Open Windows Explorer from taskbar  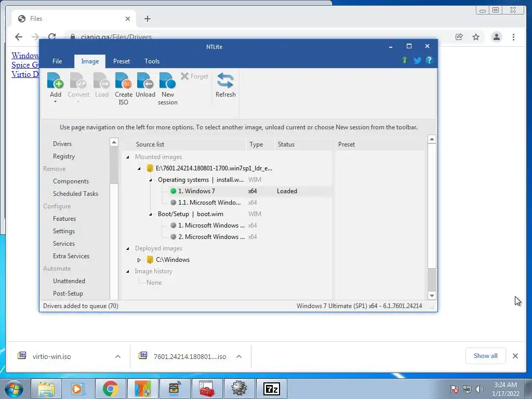46,389
